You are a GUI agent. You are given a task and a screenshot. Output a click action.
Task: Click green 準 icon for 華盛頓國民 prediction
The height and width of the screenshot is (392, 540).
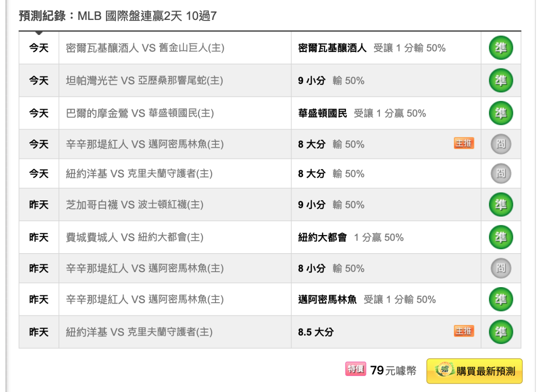500,113
